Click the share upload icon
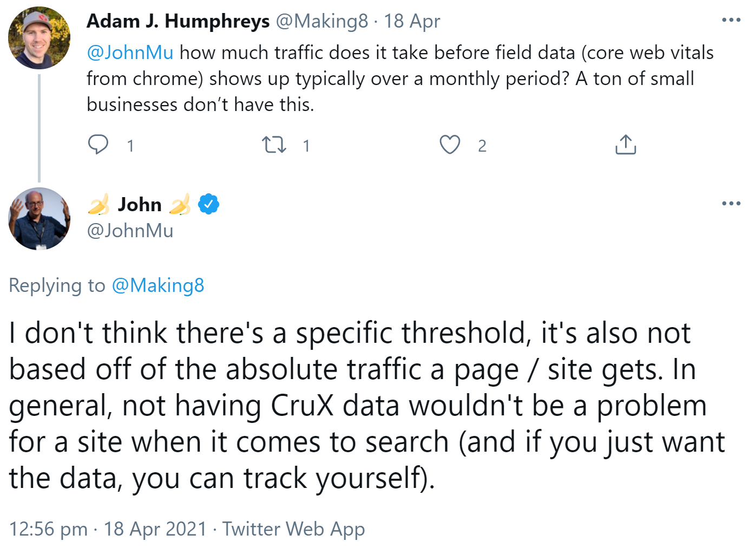The width and height of the screenshot is (756, 554). pyautogui.click(x=626, y=145)
